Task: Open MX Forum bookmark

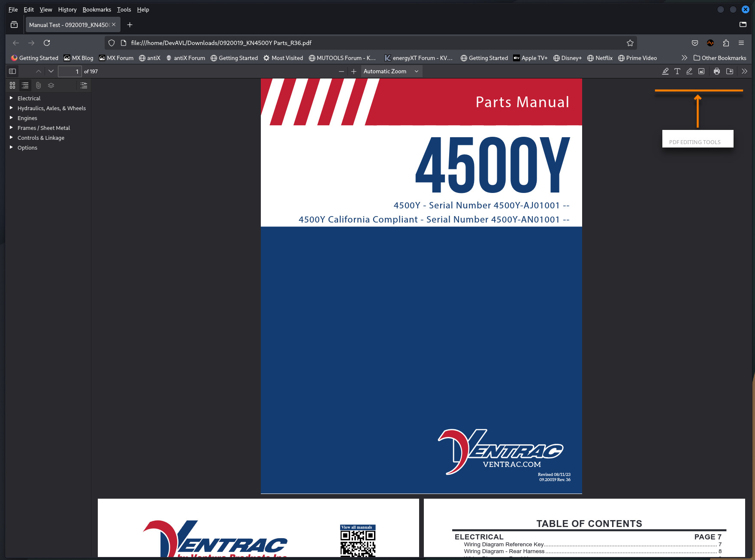Action: point(116,58)
